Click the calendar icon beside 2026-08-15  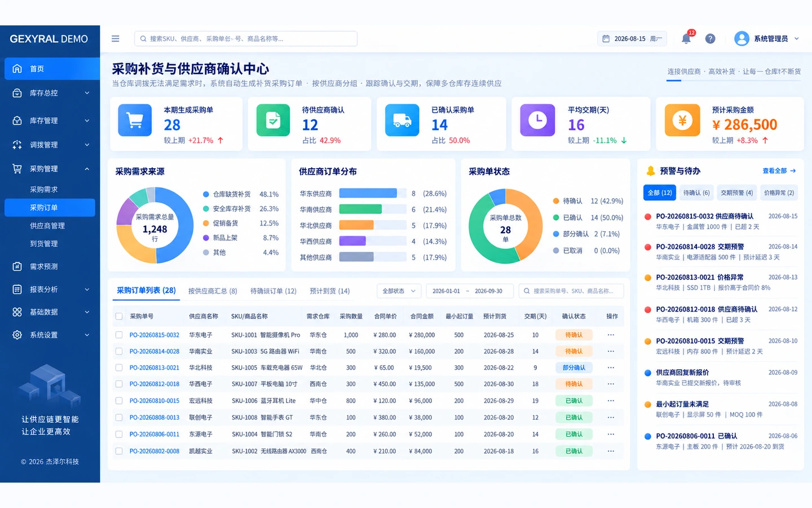click(606, 38)
